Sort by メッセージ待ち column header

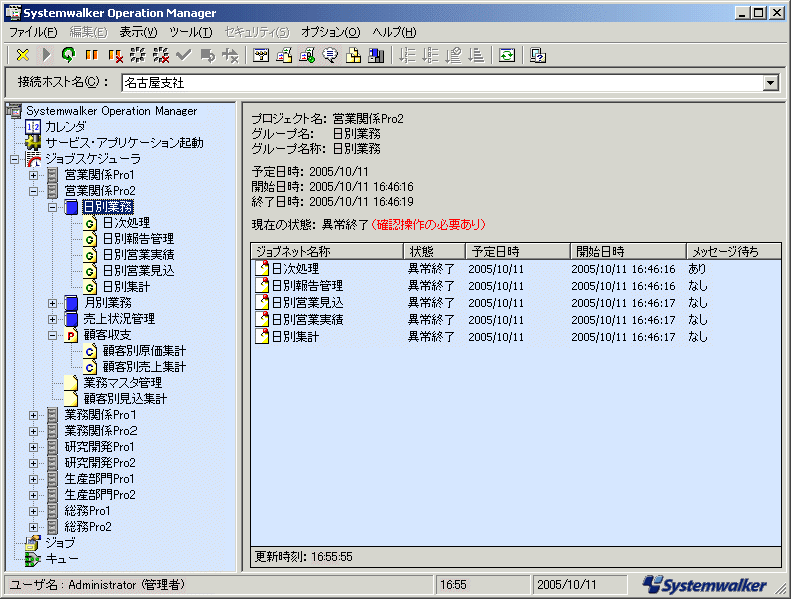tap(733, 251)
